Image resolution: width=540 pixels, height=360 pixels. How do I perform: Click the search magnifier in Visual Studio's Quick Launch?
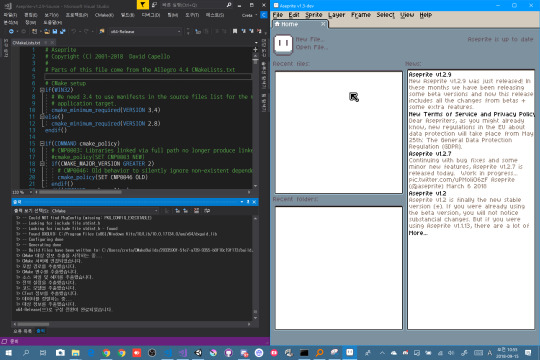click(x=229, y=5)
